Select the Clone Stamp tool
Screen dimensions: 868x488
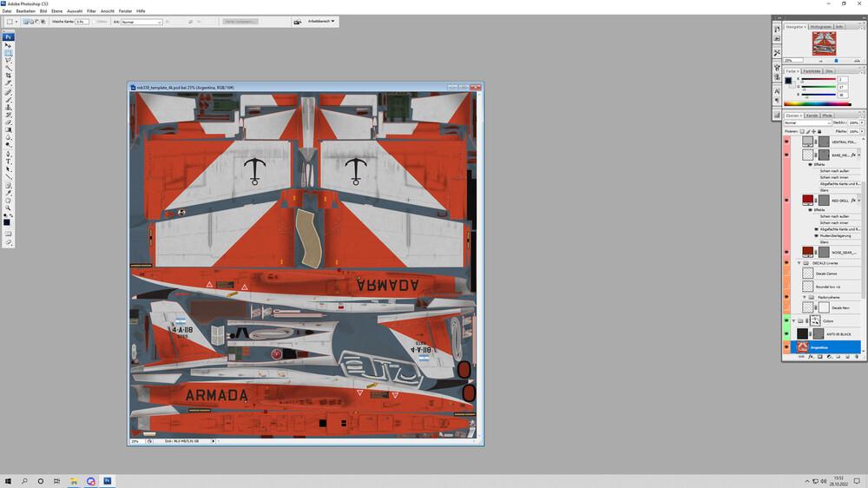coord(8,108)
